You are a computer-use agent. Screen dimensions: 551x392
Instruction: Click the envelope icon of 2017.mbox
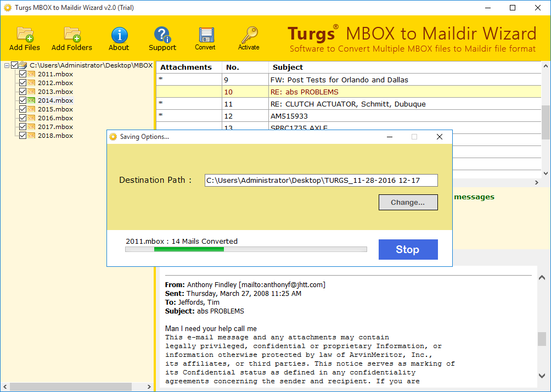coord(31,127)
